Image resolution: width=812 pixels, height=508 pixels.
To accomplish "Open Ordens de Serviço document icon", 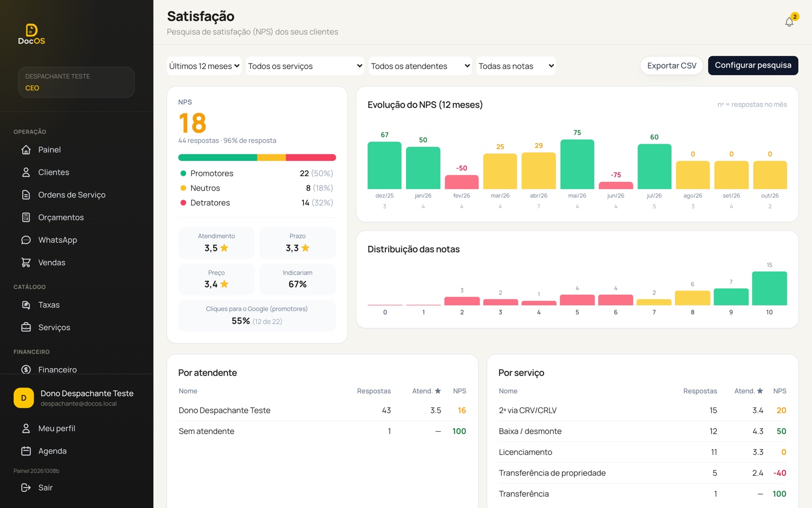I will pos(26,195).
